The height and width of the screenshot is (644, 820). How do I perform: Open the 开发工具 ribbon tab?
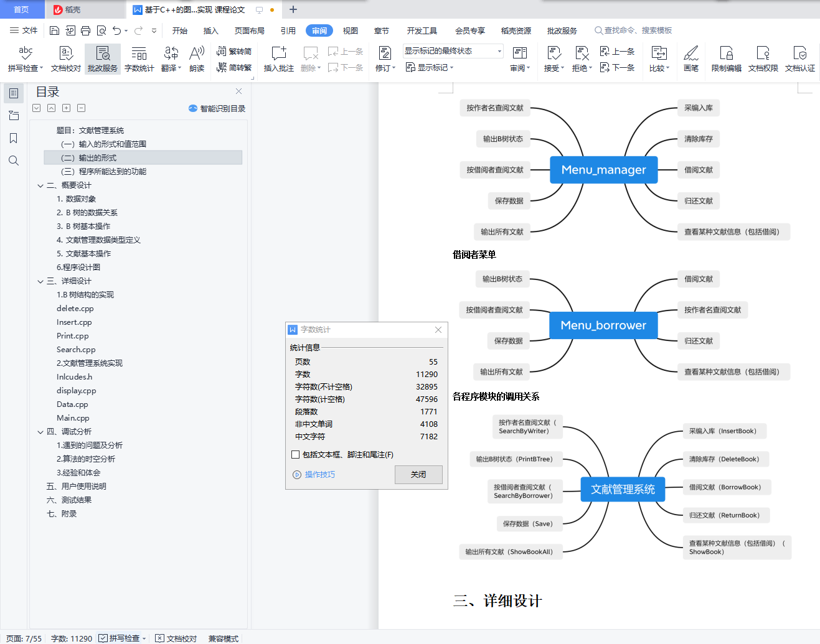(x=422, y=30)
